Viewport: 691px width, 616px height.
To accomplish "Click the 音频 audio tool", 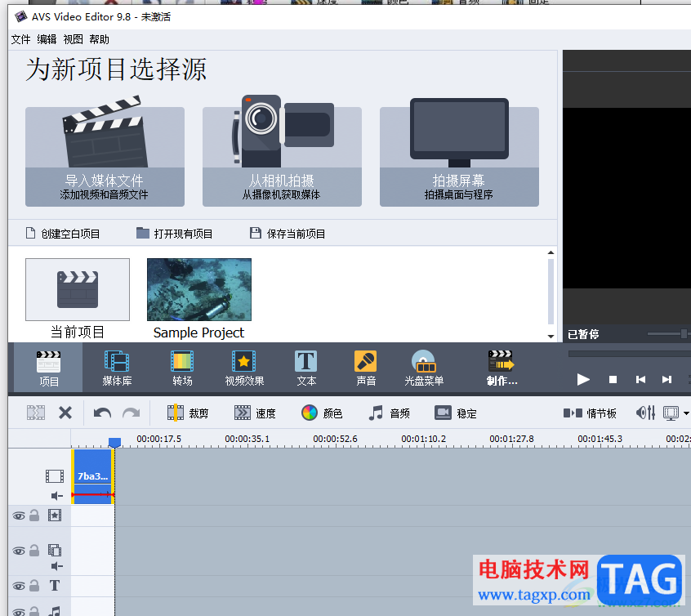I will point(389,413).
